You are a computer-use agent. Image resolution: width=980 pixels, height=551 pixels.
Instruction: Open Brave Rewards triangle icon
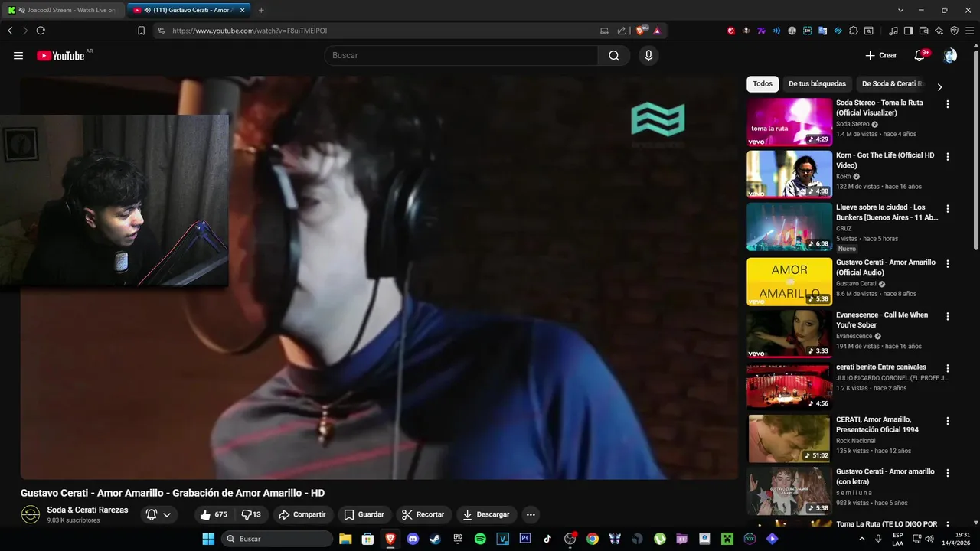657,31
